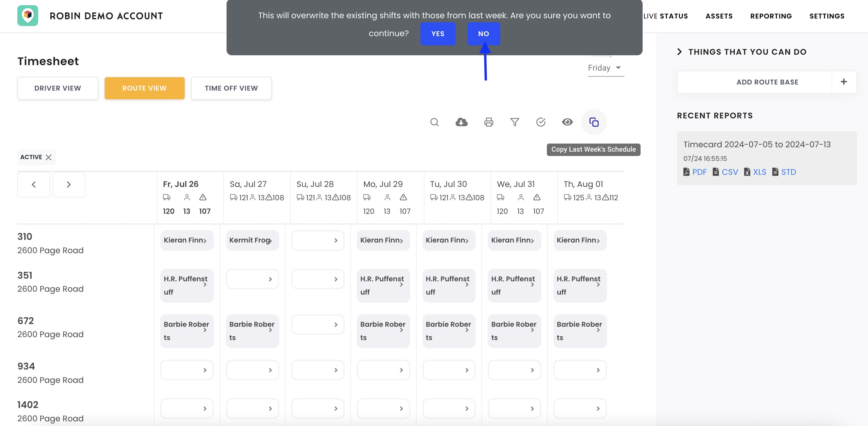Viewport: 868px width, 426px height.
Task: Cancel overwrite with NO
Action: pyautogui.click(x=483, y=34)
